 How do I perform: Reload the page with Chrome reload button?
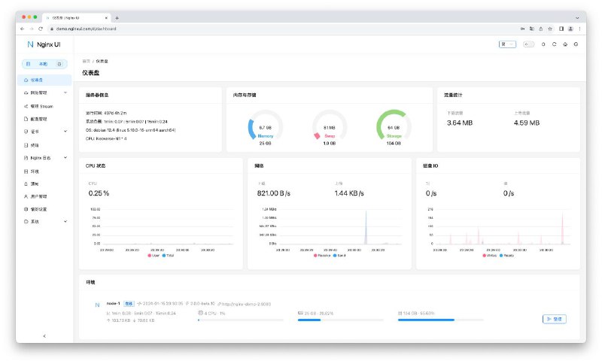coord(41,29)
